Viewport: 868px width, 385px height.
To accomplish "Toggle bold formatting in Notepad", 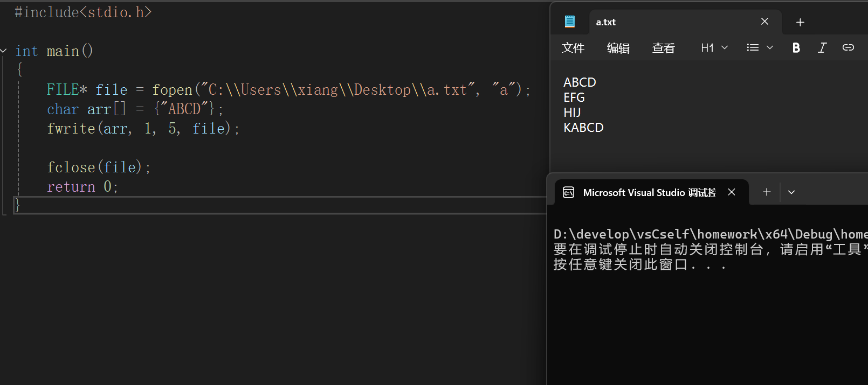I will (x=796, y=48).
